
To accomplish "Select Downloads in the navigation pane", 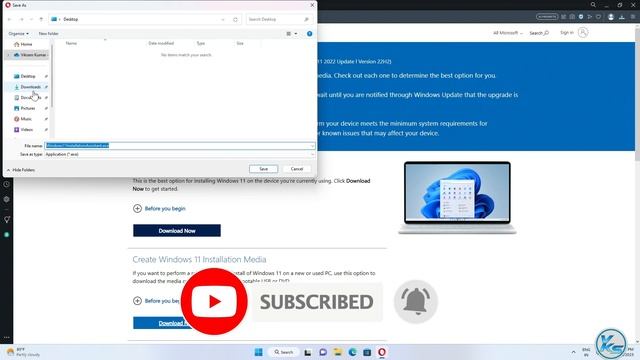I will click(30, 87).
